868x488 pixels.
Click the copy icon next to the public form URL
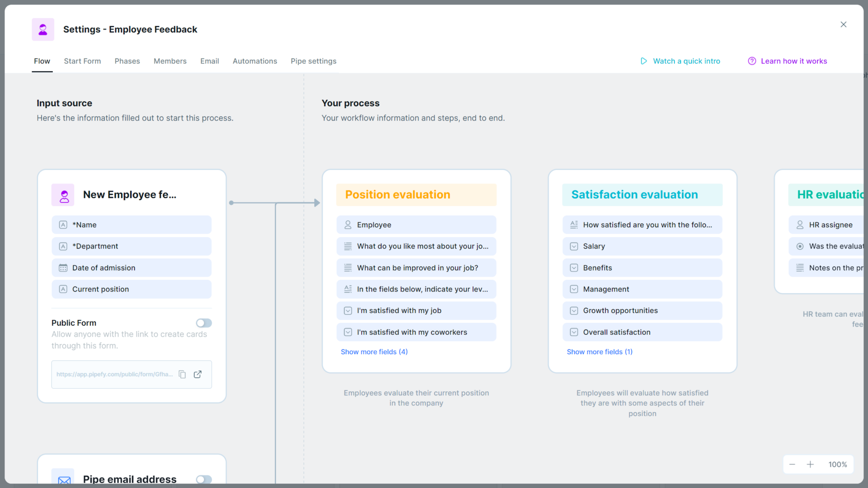click(182, 374)
